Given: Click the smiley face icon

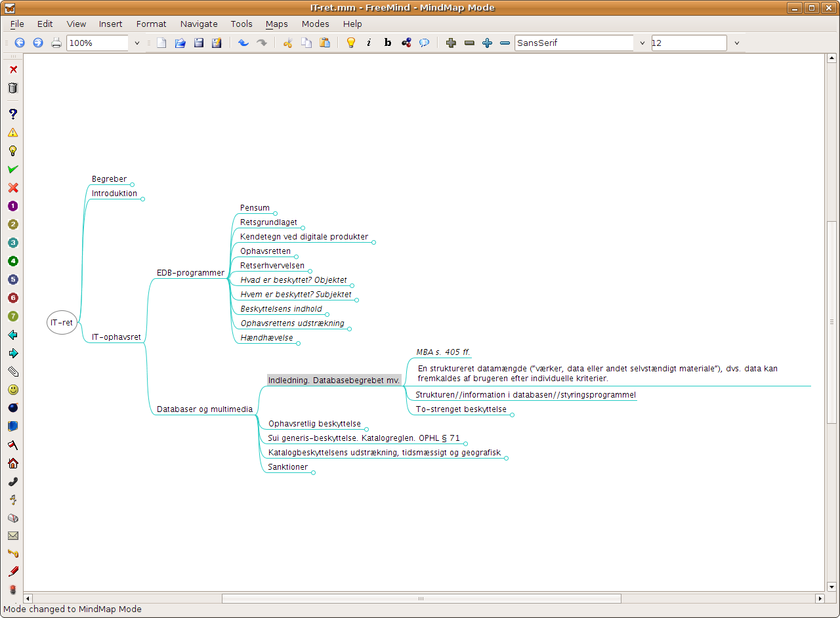Looking at the screenshot, I should pos(12,390).
